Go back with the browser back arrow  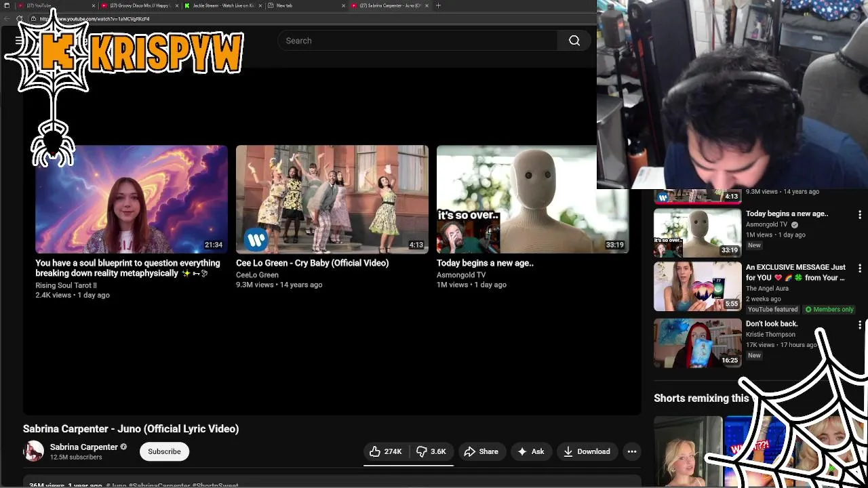point(7,19)
